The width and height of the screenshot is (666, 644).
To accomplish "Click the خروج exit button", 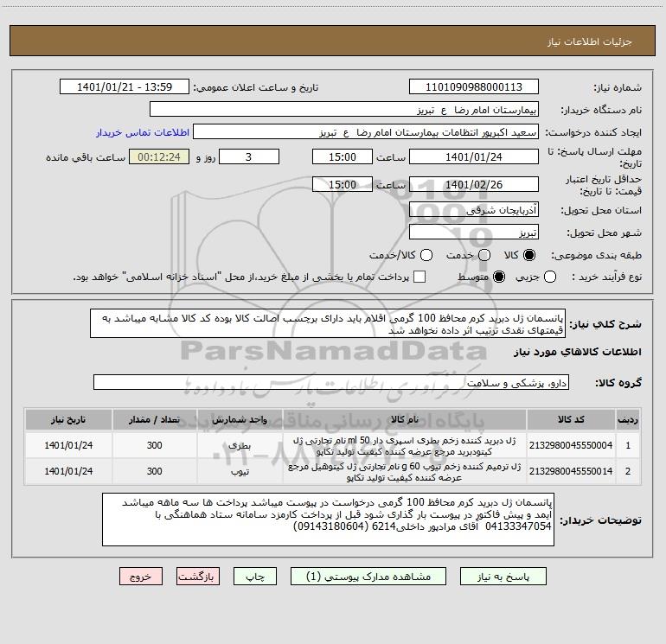I will [x=141, y=577].
